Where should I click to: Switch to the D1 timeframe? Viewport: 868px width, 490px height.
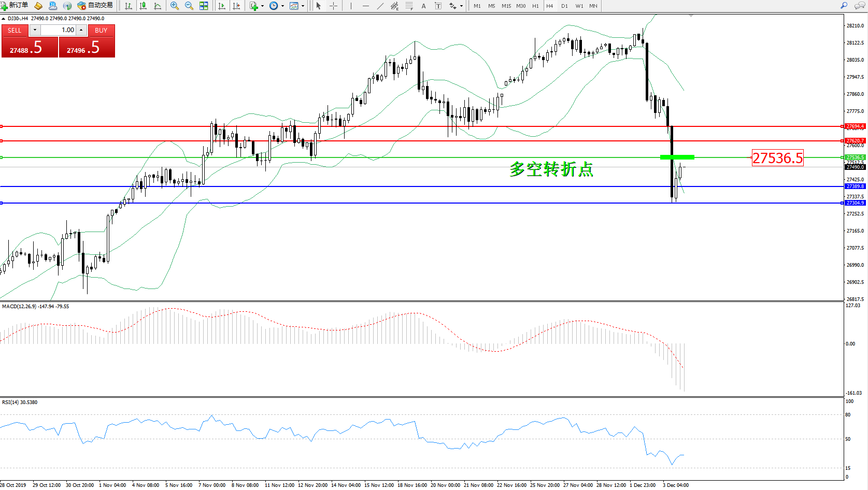(564, 6)
